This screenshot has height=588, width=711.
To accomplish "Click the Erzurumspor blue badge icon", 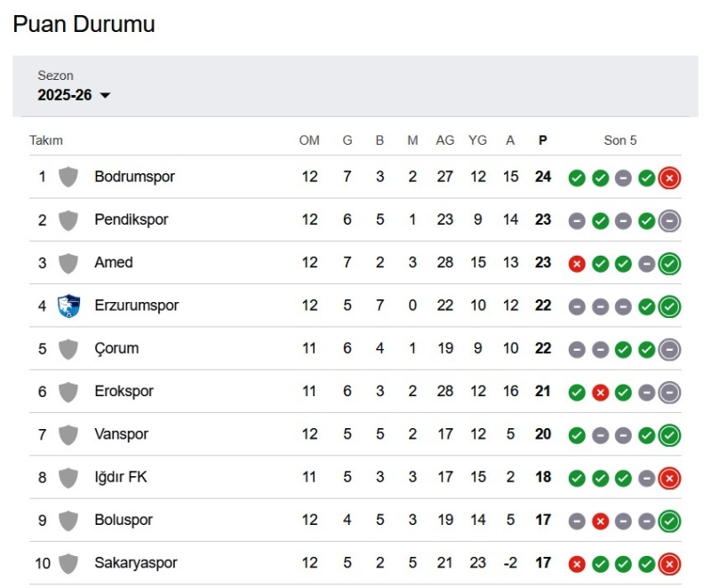I will click(x=68, y=306).
